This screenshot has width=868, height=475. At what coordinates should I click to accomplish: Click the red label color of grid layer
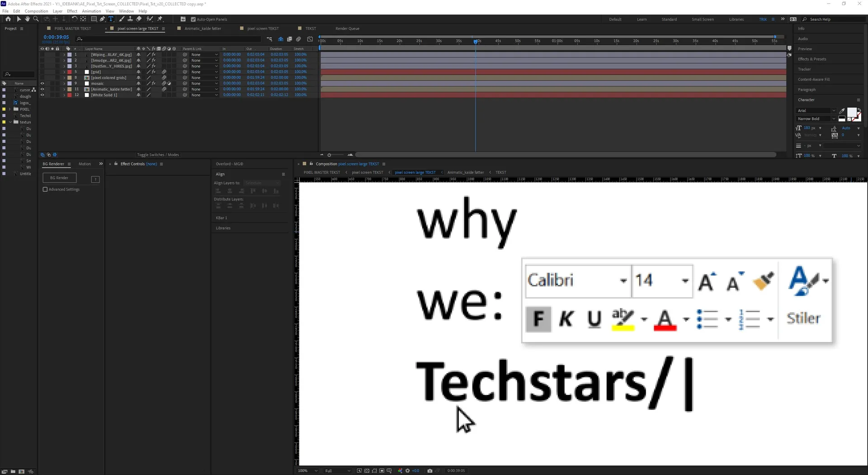click(70, 72)
